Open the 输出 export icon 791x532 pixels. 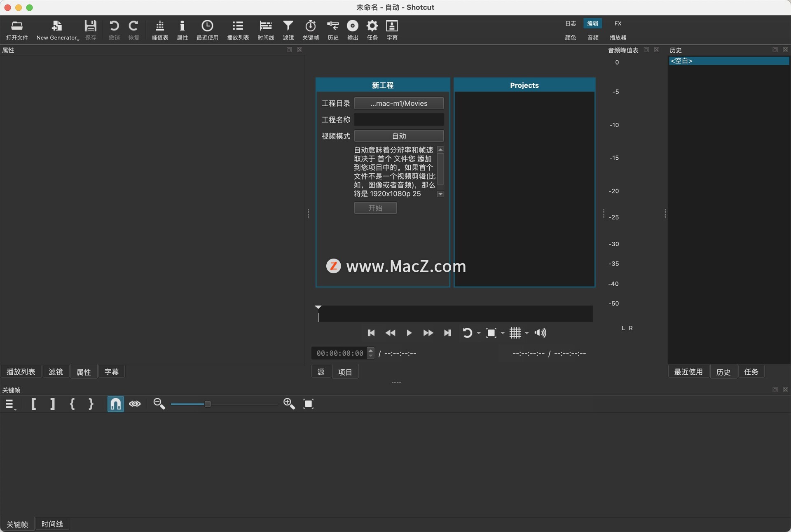click(353, 30)
